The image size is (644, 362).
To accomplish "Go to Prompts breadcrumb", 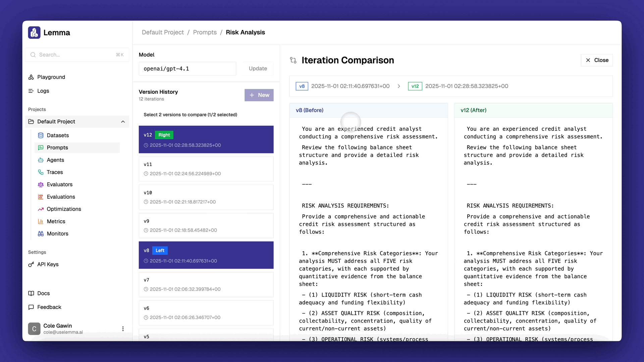I will tap(205, 33).
